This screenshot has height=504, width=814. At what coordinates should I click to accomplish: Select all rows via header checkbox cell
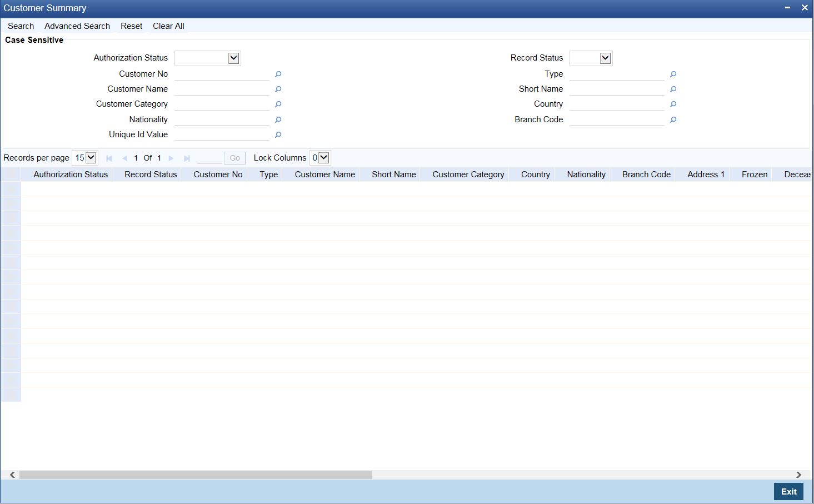pos(11,174)
